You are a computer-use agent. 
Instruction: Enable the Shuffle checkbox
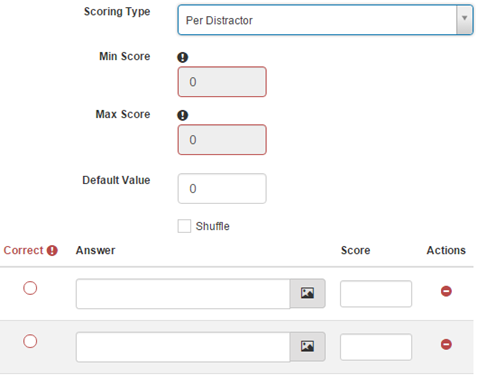(184, 226)
